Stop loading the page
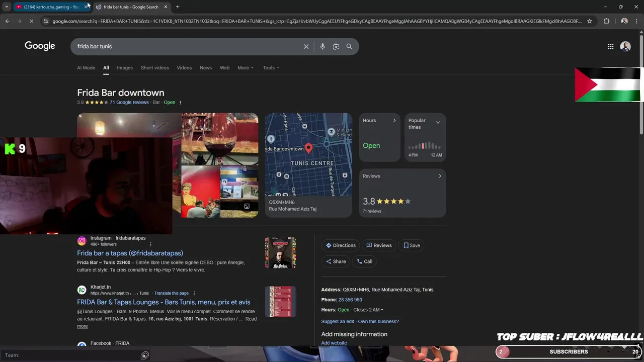Viewport: 644px width, 362px height. [31, 21]
